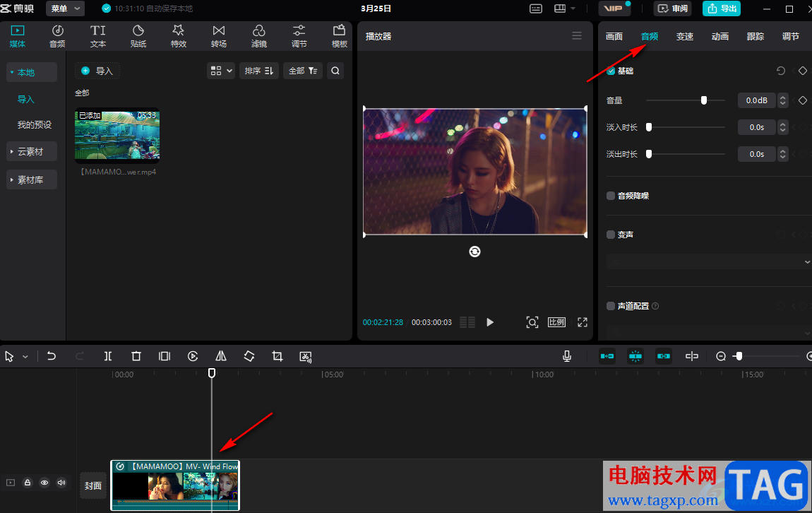Screen dimensions: 812x513
Task: Enable the 变声 voice changer checkbox
Action: pos(611,235)
